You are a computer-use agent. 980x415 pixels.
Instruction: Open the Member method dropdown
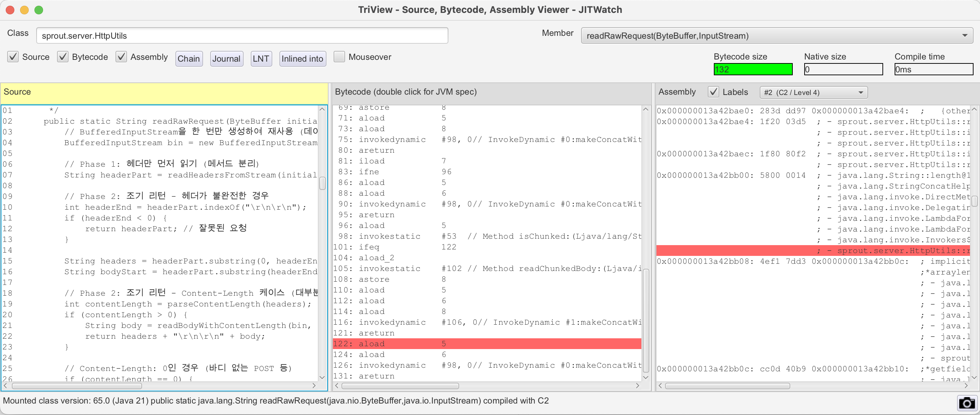pyautogui.click(x=777, y=36)
